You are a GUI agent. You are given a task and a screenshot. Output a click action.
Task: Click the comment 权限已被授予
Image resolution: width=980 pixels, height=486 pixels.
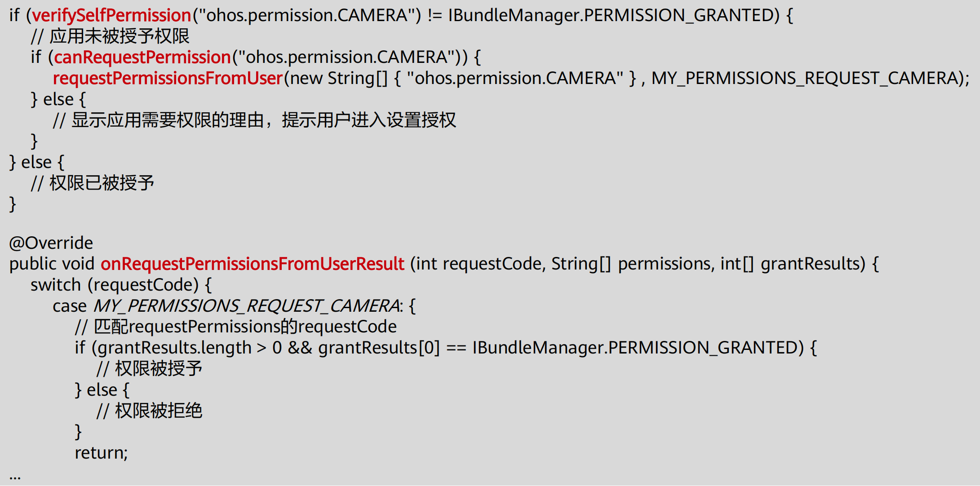tap(93, 183)
